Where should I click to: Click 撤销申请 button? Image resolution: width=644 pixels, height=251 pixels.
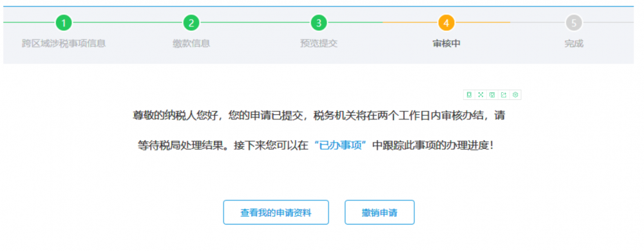pyautogui.click(x=379, y=212)
